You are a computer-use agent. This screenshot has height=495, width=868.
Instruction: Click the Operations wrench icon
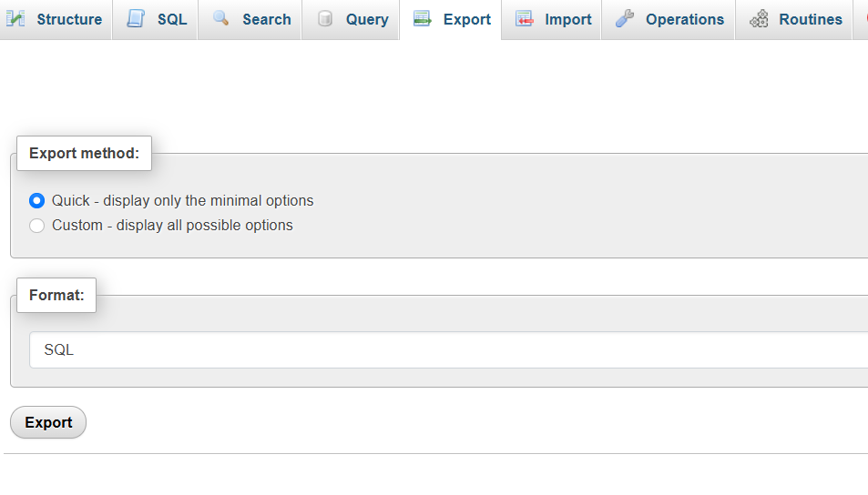(625, 19)
